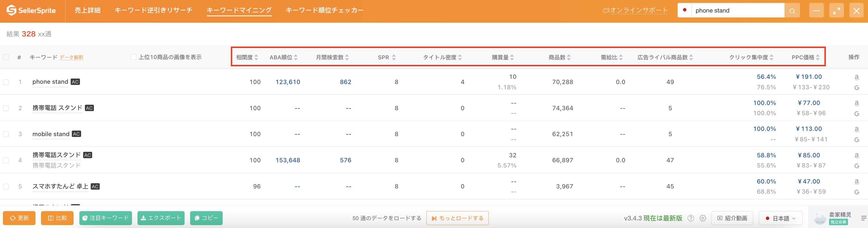Image resolution: width=868 pixels, height=228 pixels.
Task: Open Amazon icon for 携帯電話 スタンド row
Action: pyautogui.click(x=857, y=103)
